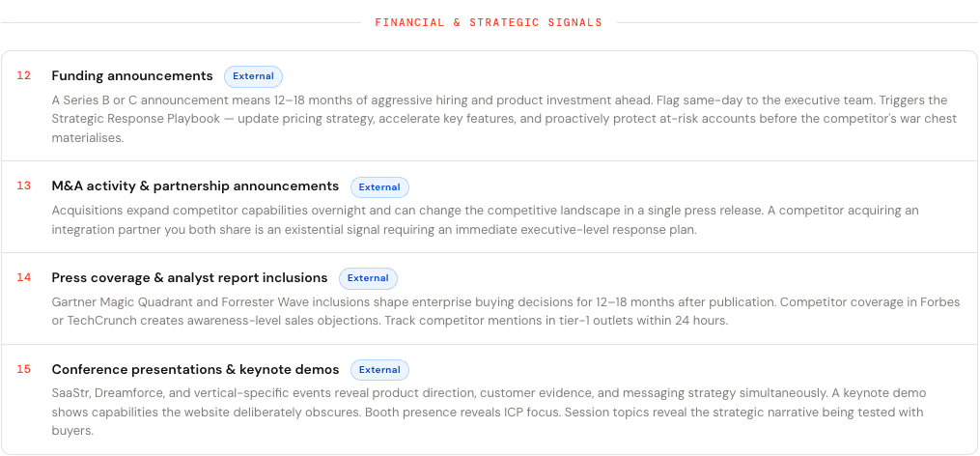The height and width of the screenshot is (456, 980).
Task: Click the 'or TechCrunch creates awareness-level' text line
Action: point(390,321)
